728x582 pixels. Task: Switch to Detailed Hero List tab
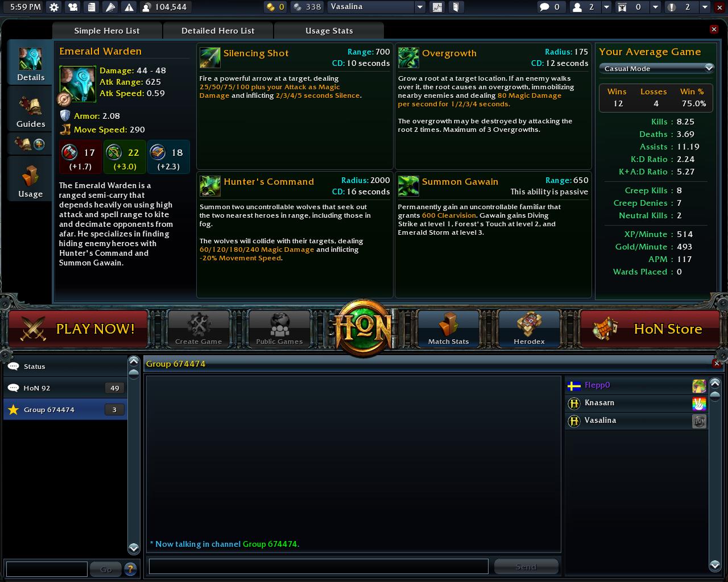pos(218,31)
